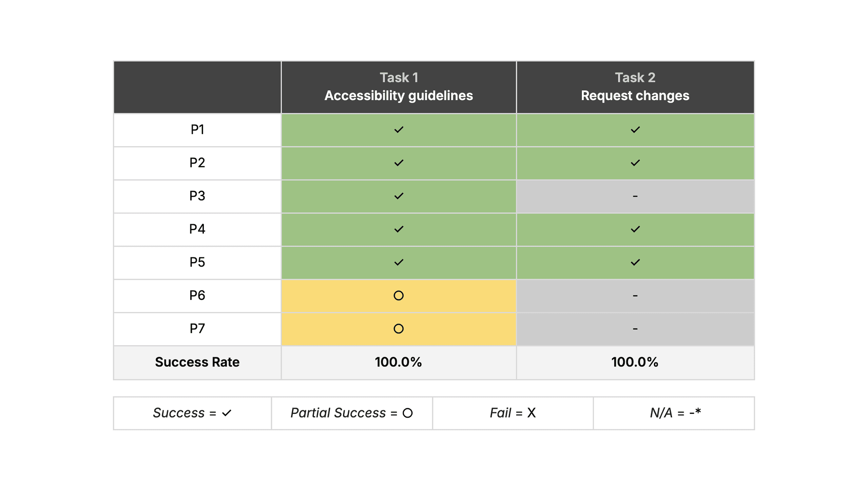Click Task 1 100.0% success rate value

click(398, 362)
